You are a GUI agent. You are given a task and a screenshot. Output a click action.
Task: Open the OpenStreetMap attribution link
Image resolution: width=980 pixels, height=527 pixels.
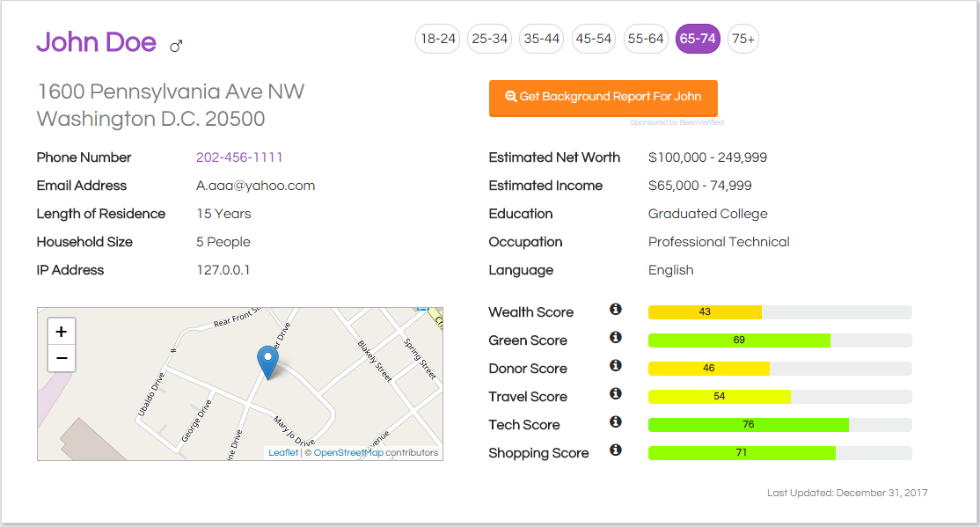[348, 453]
